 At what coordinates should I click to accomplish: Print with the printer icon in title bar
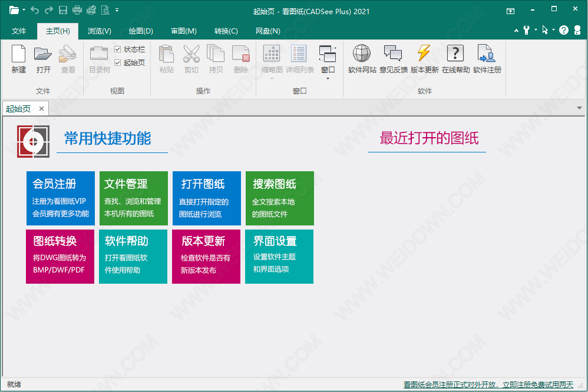point(77,10)
